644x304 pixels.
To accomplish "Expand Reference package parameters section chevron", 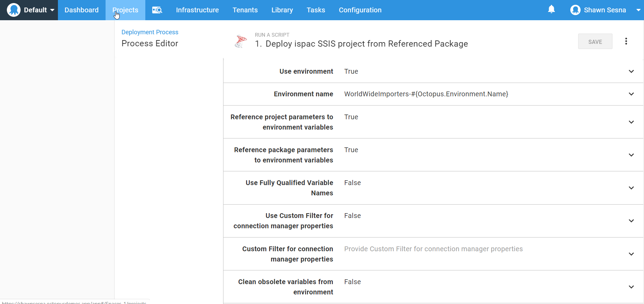I will coord(631,155).
